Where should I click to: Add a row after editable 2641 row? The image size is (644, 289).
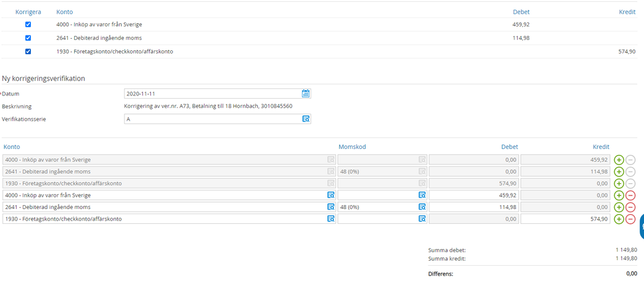pyautogui.click(x=619, y=207)
